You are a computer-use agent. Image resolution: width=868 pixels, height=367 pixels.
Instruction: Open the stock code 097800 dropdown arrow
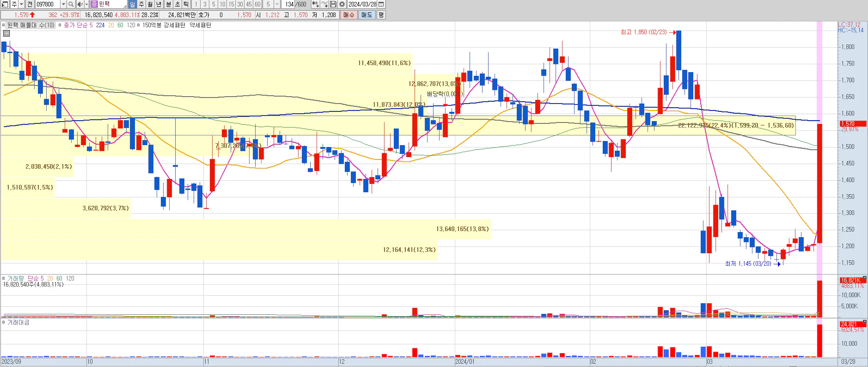tap(63, 4)
